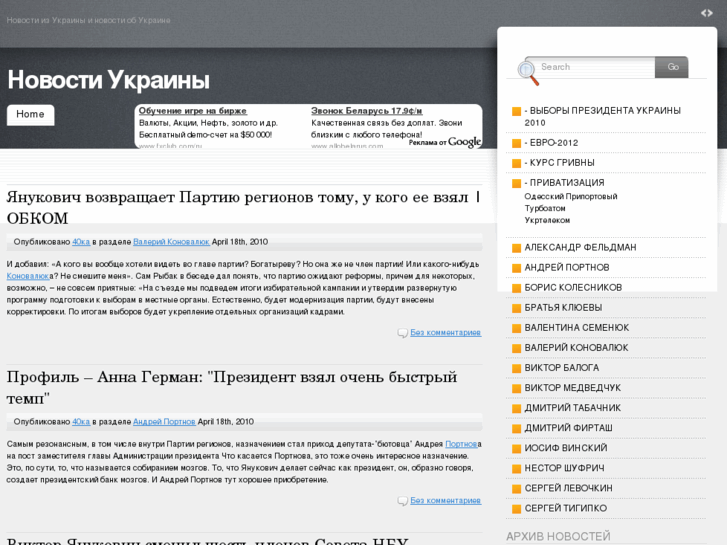Image resolution: width=727 pixels, height=545 pixels.
Task: Click the magnifying glass search icon
Action: coord(528,73)
